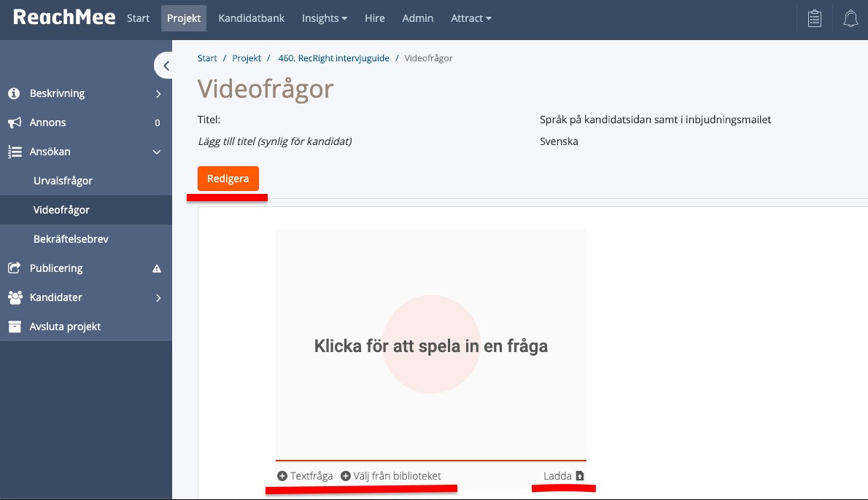Open the notification bell
Image resolution: width=868 pixels, height=500 pixels.
pos(850,18)
